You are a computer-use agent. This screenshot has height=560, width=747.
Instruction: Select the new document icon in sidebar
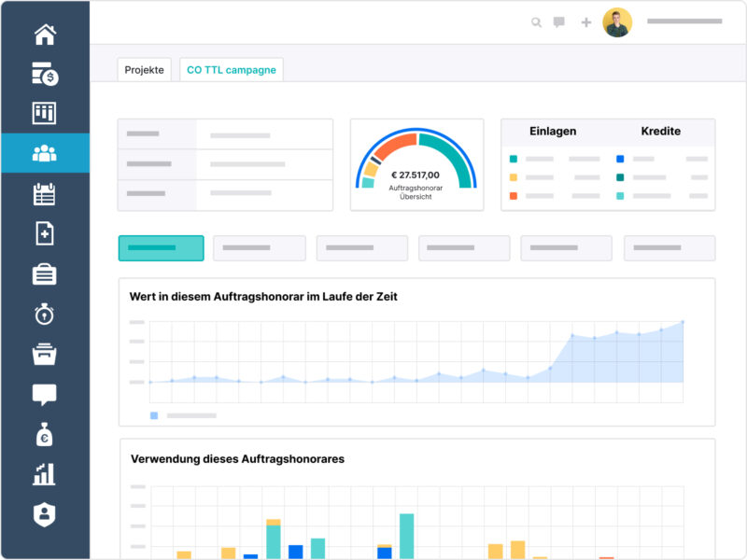coord(42,233)
